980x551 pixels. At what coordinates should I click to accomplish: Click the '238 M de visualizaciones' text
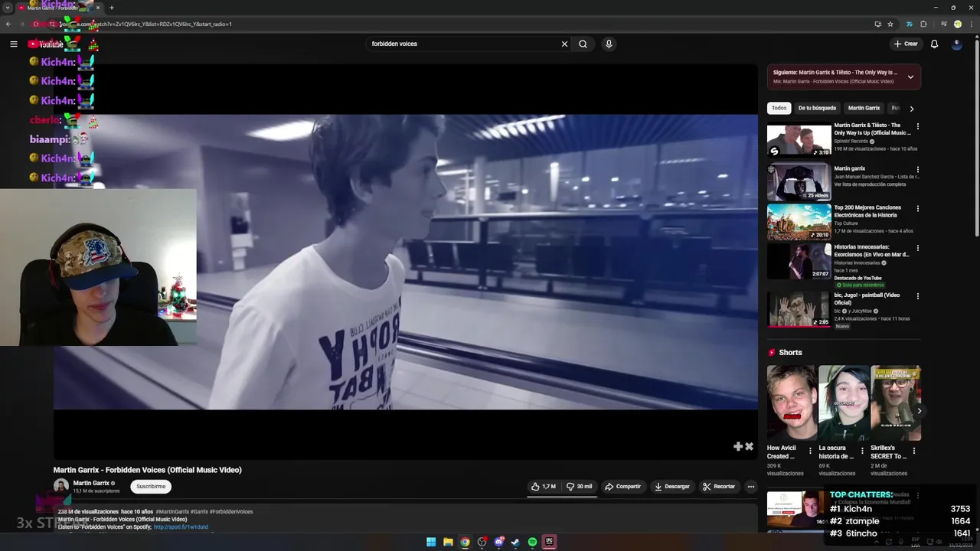(x=88, y=512)
